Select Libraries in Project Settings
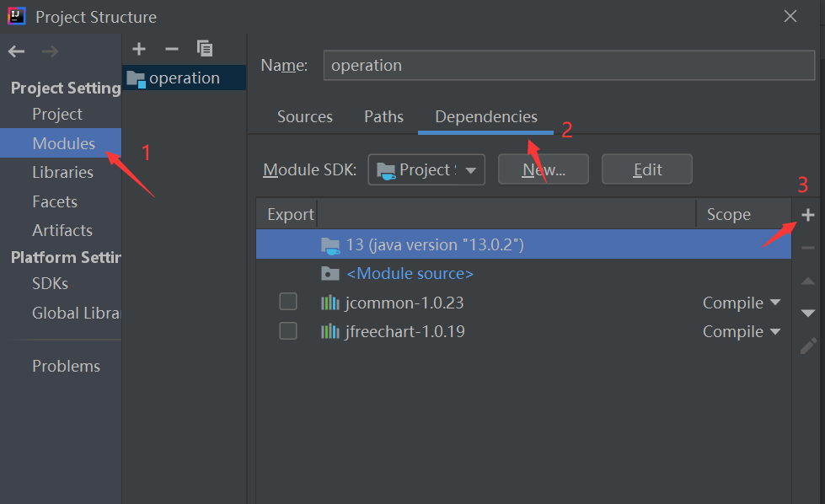This screenshot has height=504, width=825. 62,172
